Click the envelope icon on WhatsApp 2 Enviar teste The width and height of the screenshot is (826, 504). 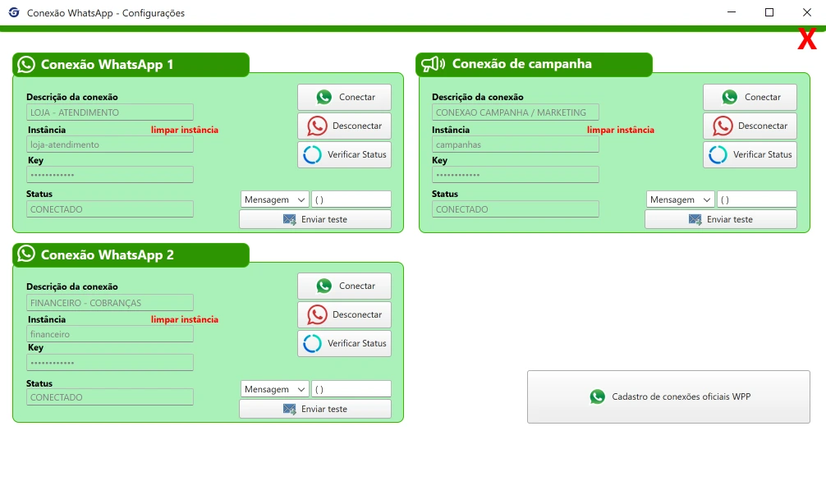click(x=289, y=409)
